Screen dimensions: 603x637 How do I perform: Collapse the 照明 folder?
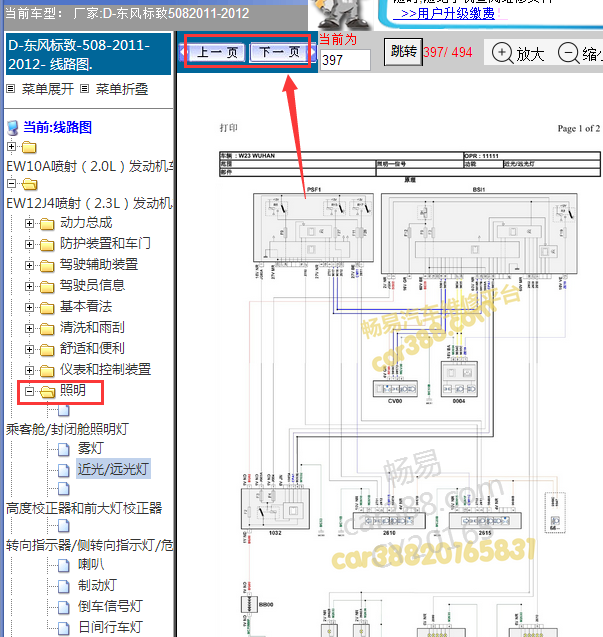[29, 391]
